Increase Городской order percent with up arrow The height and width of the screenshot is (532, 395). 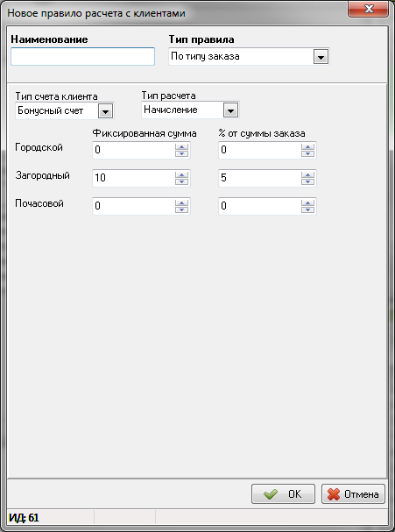pos(307,146)
